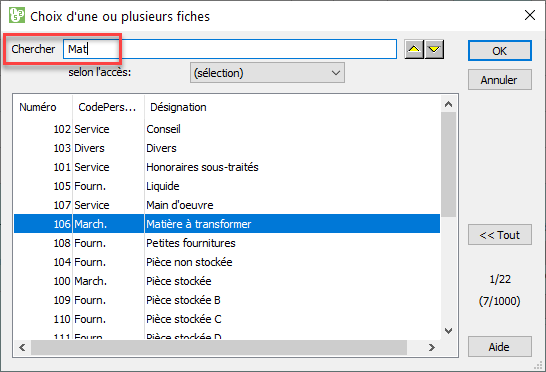The height and width of the screenshot is (372, 546).
Task: Click the vertical scrollbar thumb of list
Action: coord(448,165)
